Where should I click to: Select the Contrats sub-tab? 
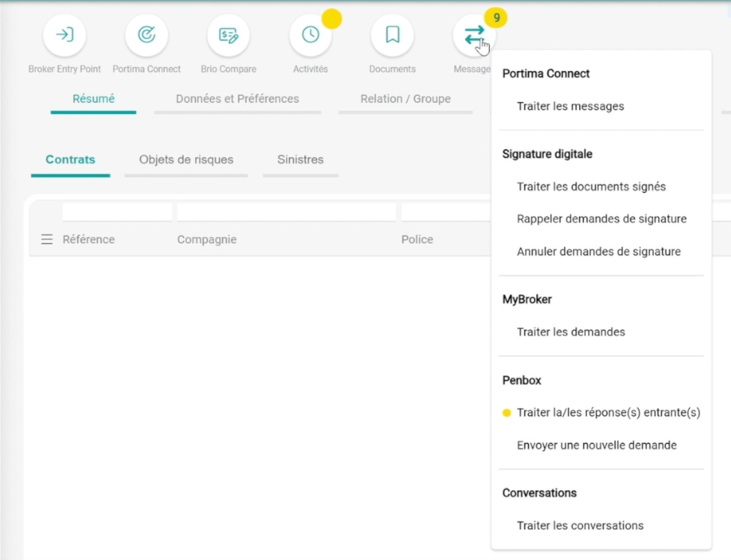coord(70,159)
